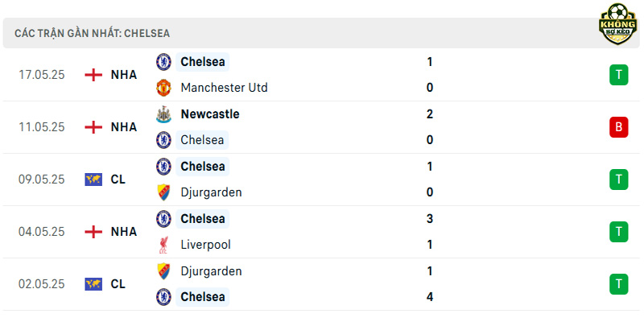Click green T badge for Liverpool match
Viewport: 644px width, 322px height.
tap(618, 232)
